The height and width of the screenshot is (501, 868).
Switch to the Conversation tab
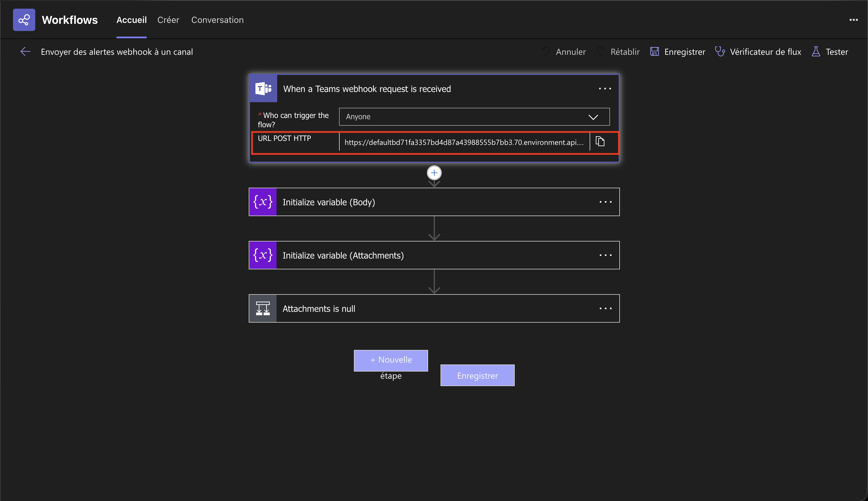tap(217, 20)
